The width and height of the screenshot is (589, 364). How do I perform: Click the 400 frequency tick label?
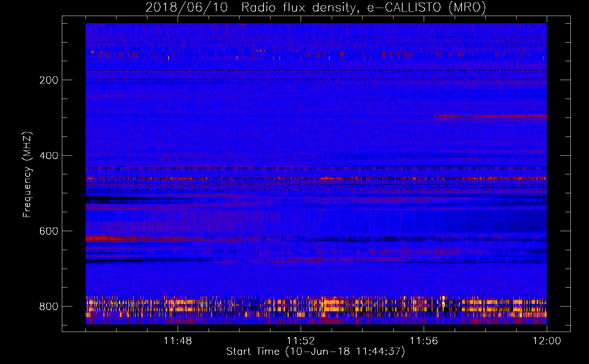point(49,156)
